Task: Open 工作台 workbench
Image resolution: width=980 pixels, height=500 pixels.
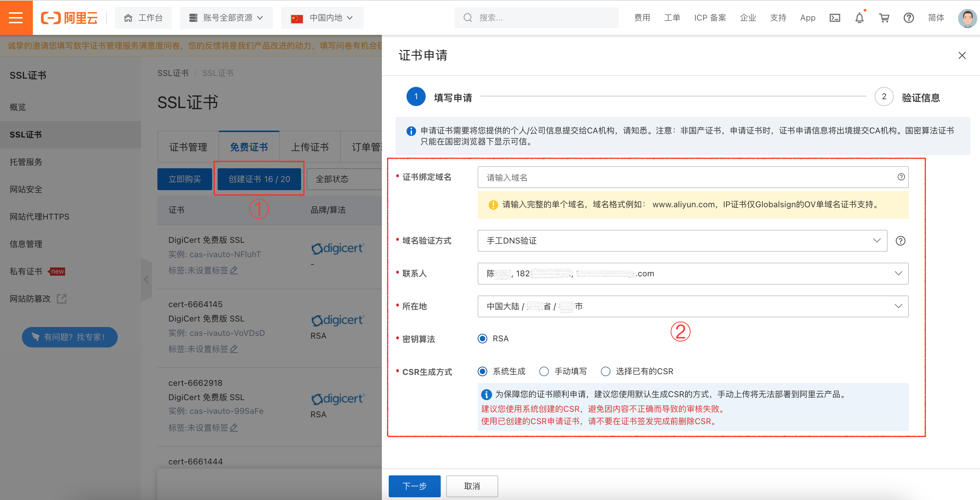Action: [143, 18]
